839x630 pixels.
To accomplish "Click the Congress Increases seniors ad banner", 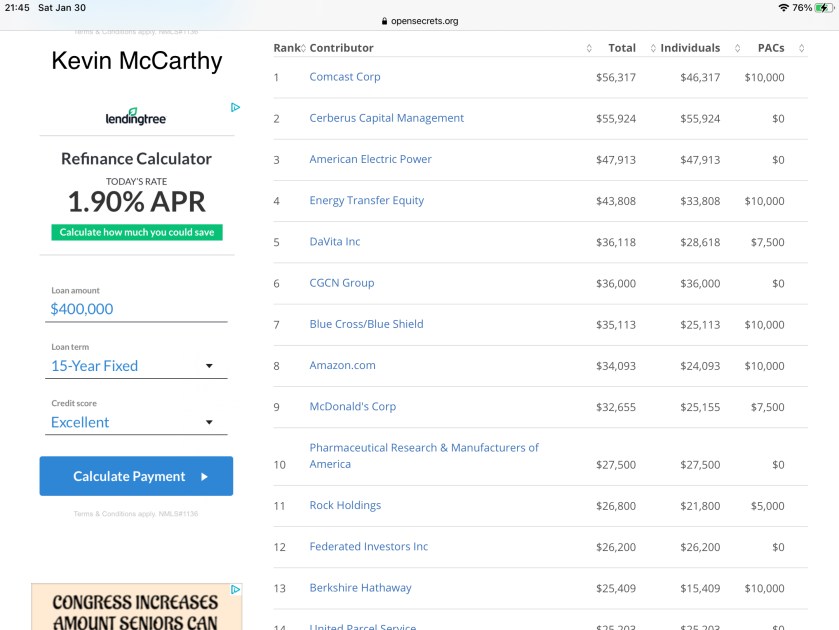I will [x=135, y=610].
